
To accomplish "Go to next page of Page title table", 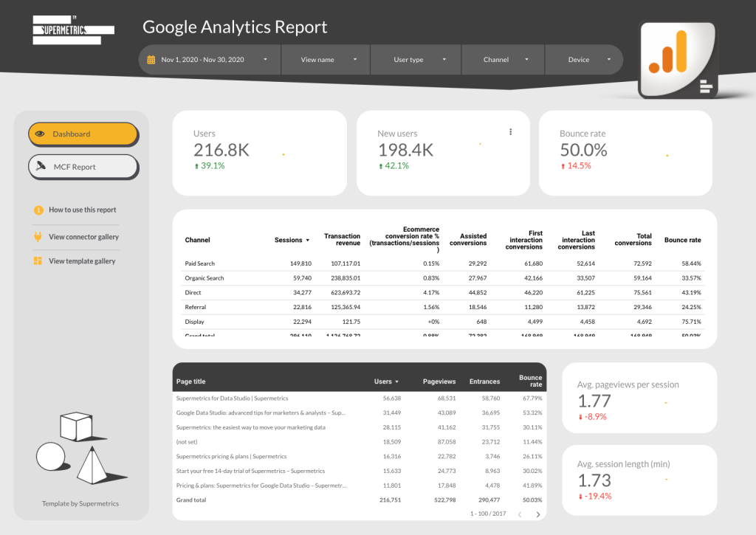I will [x=538, y=514].
